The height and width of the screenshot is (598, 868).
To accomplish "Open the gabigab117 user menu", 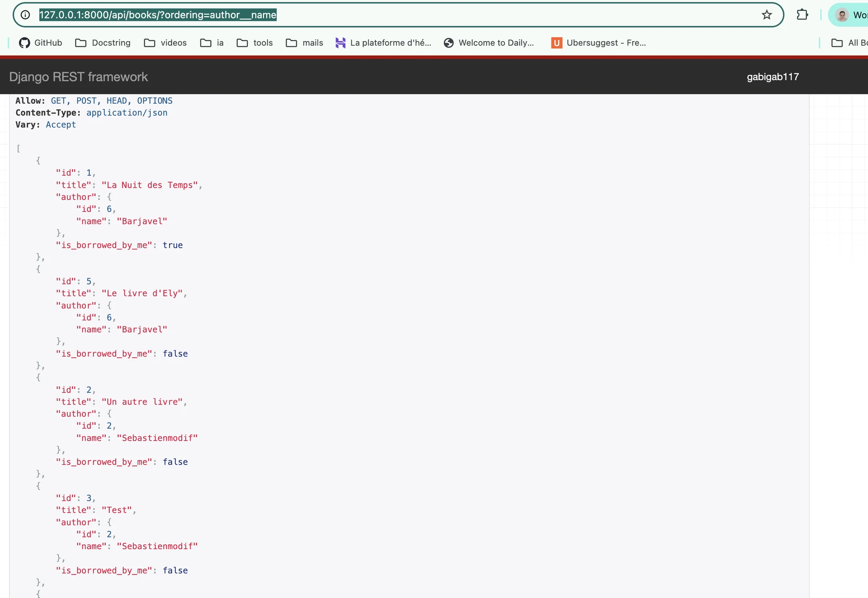I will (x=773, y=77).
